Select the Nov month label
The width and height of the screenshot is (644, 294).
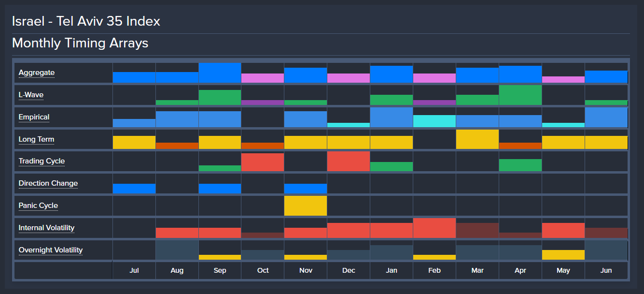click(x=306, y=270)
